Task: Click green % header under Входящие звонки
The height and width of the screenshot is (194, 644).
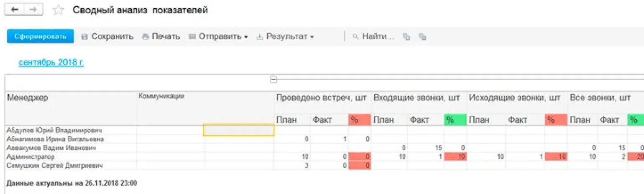Action: click(455, 120)
